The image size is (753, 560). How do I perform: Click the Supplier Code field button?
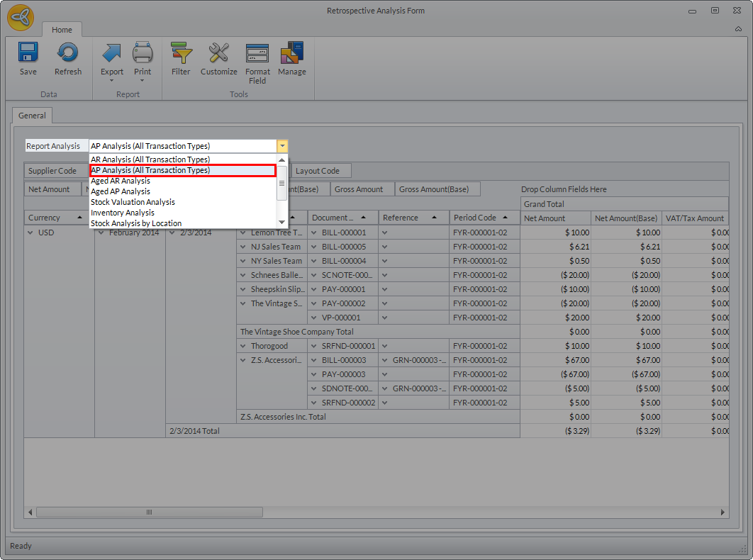point(52,171)
